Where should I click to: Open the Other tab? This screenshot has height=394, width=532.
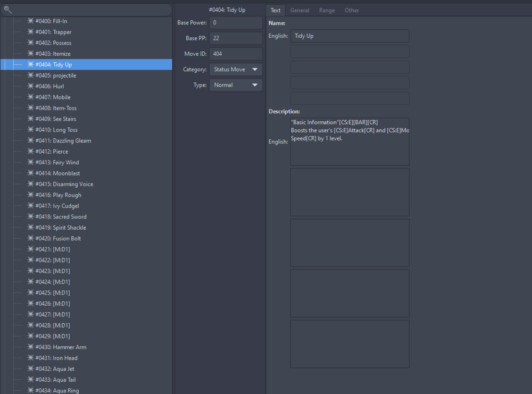click(352, 10)
